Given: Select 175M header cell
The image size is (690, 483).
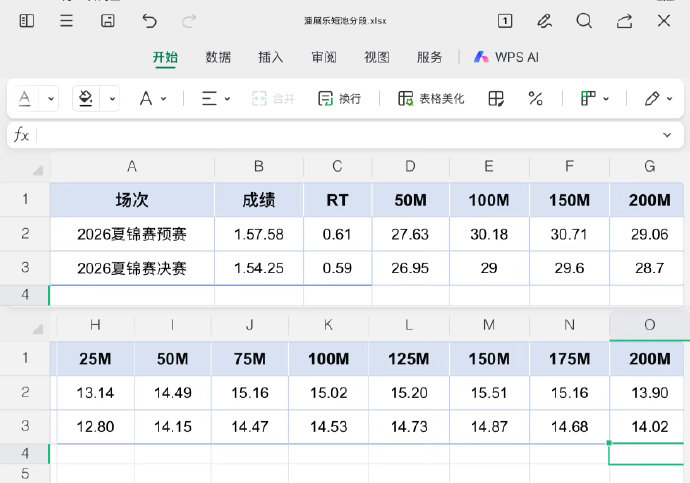Looking at the screenshot, I should (569, 359).
